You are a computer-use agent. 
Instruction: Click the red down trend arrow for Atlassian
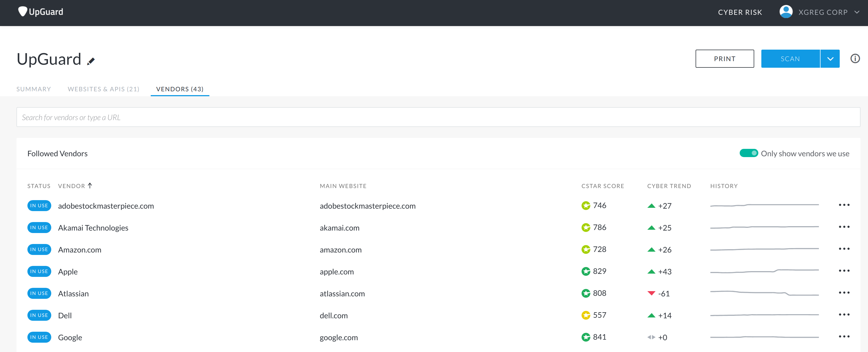coord(651,293)
